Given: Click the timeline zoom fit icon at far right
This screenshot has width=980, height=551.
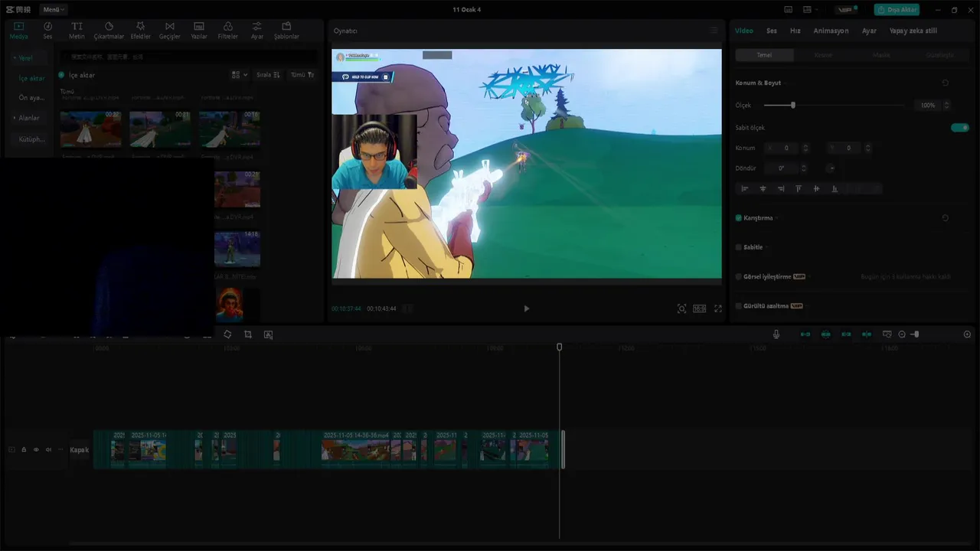Looking at the screenshot, I should (x=967, y=334).
